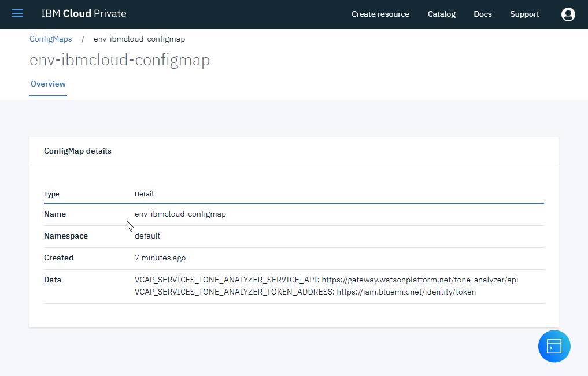The height and width of the screenshot is (376, 588).
Task: Open Create resource in the header
Action: click(x=380, y=14)
